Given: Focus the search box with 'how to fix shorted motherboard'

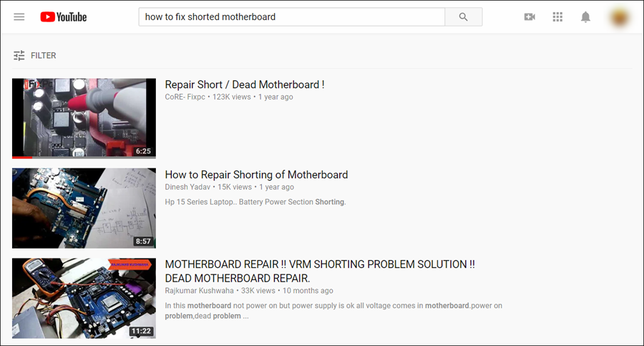Looking at the screenshot, I should [x=292, y=17].
